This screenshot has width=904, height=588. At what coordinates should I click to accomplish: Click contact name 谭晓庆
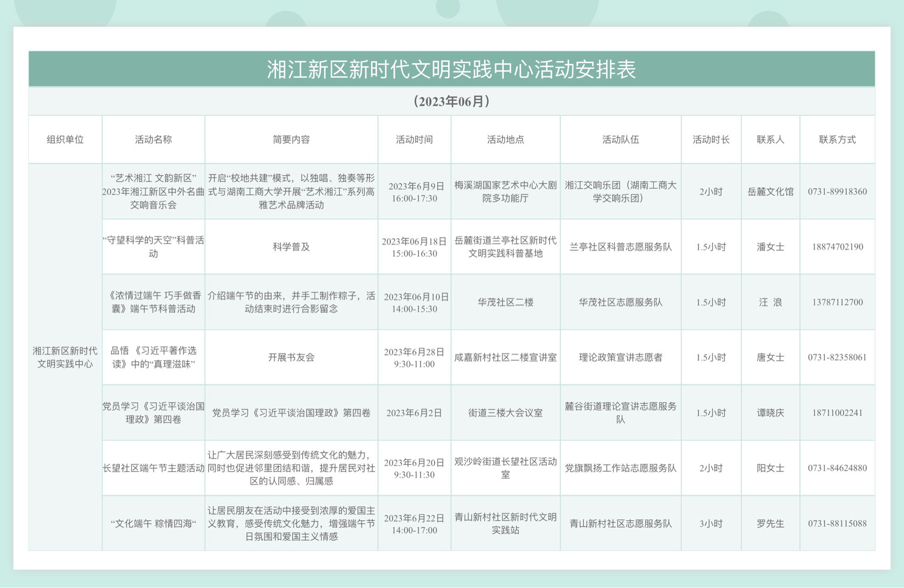coord(770,413)
